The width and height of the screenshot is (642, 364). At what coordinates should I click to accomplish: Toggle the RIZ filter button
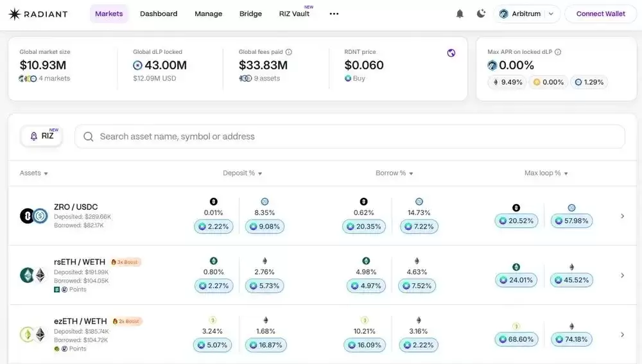(x=42, y=136)
